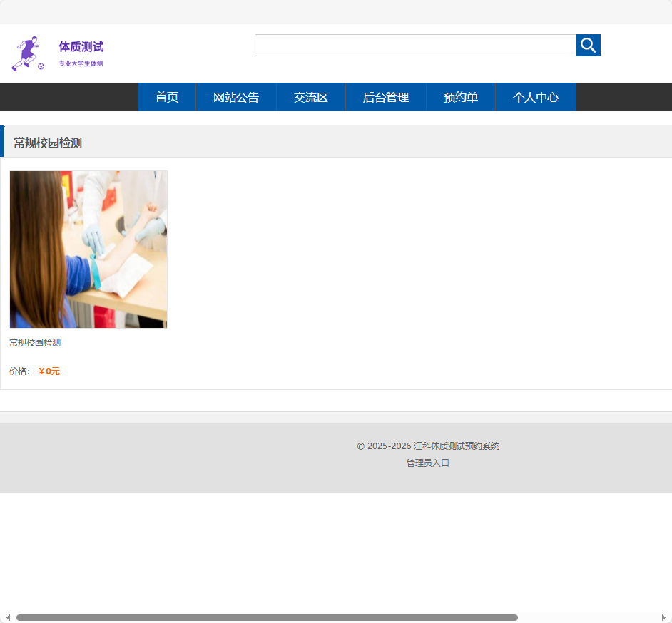The width and height of the screenshot is (672, 623).
Task: Click inside the search input field
Action: pos(414,45)
